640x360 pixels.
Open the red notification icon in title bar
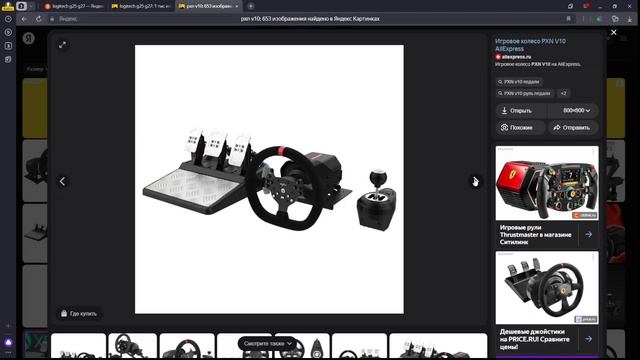pyautogui.click(x=586, y=6)
